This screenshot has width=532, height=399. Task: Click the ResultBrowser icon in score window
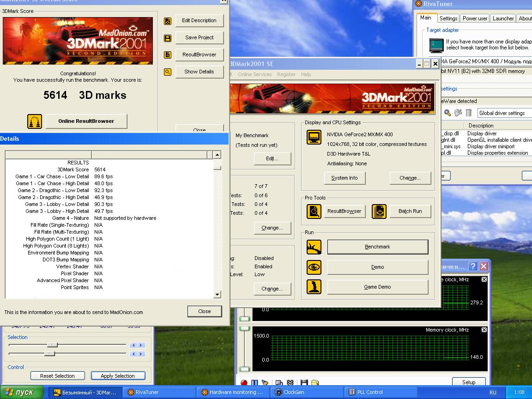click(168, 54)
